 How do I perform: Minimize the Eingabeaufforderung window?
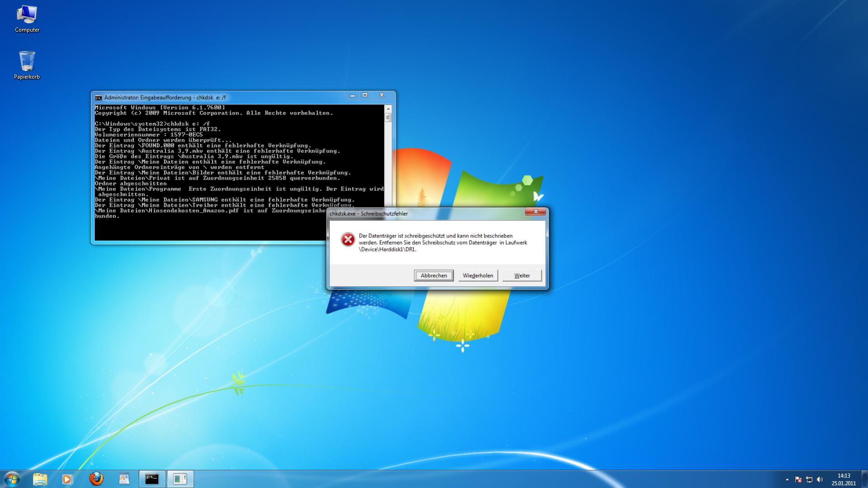point(352,95)
